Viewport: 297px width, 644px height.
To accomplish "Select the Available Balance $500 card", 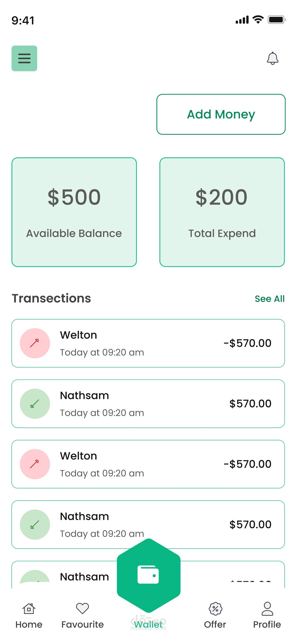I will click(x=74, y=212).
